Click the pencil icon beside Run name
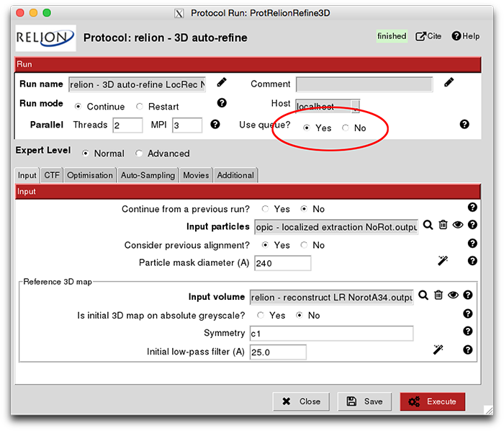504x431 pixels. 222,83
